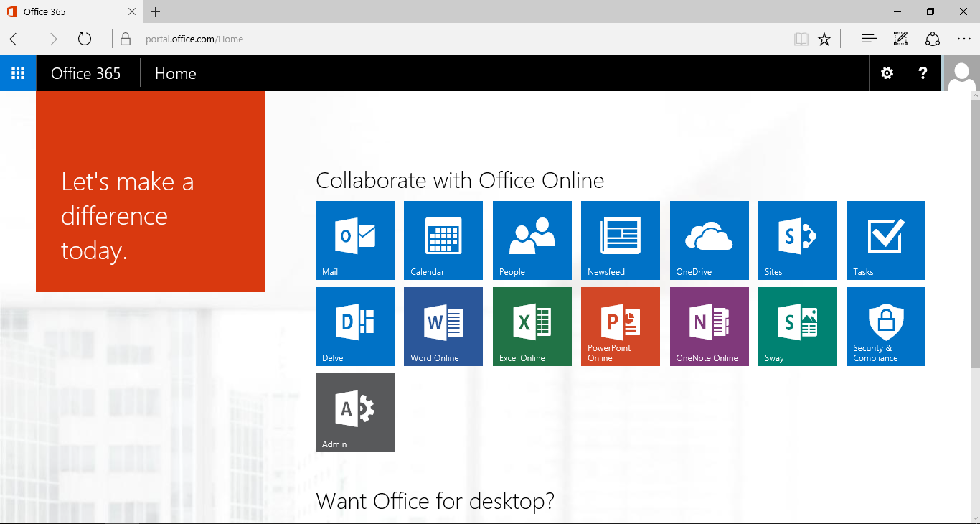Expand the help question mark menu
Screen dimensions: 980x524
(923, 73)
